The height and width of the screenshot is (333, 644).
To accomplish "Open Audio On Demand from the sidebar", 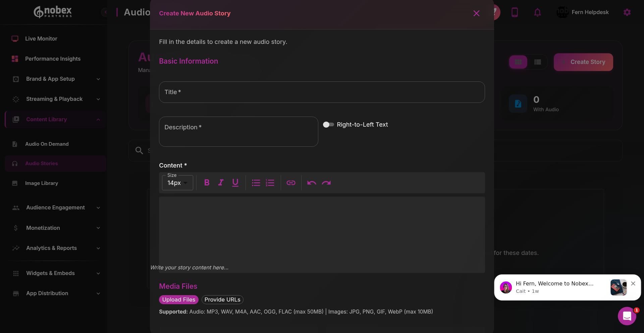I will (47, 144).
